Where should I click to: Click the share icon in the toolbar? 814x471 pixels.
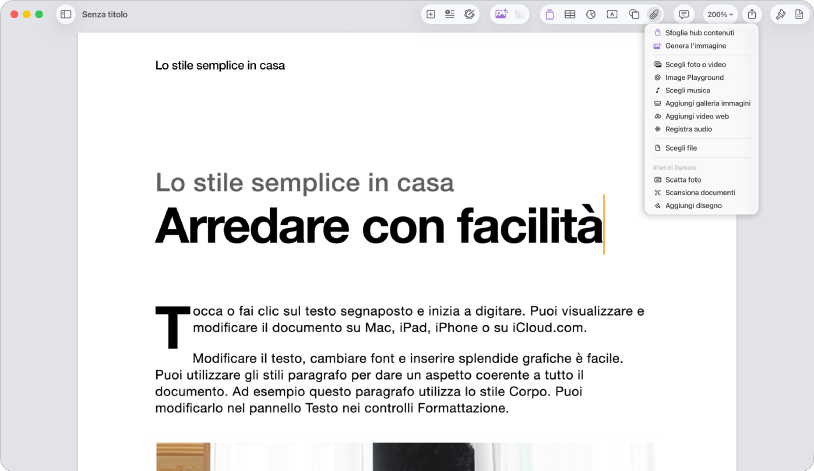(x=752, y=15)
